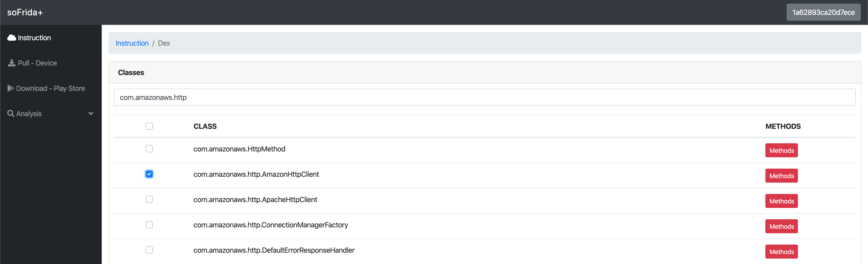
Task: Open the Instruction sidebar menu item
Action: tap(34, 38)
